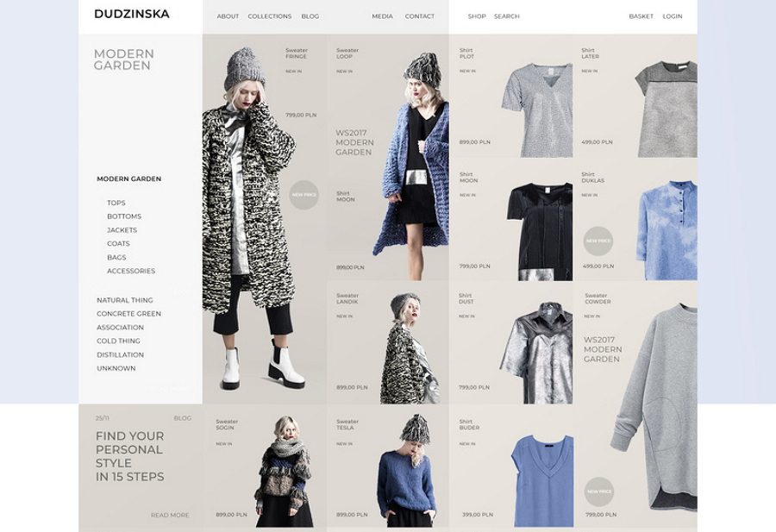Click Search in the header
This screenshot has width=776, height=532.
(507, 16)
